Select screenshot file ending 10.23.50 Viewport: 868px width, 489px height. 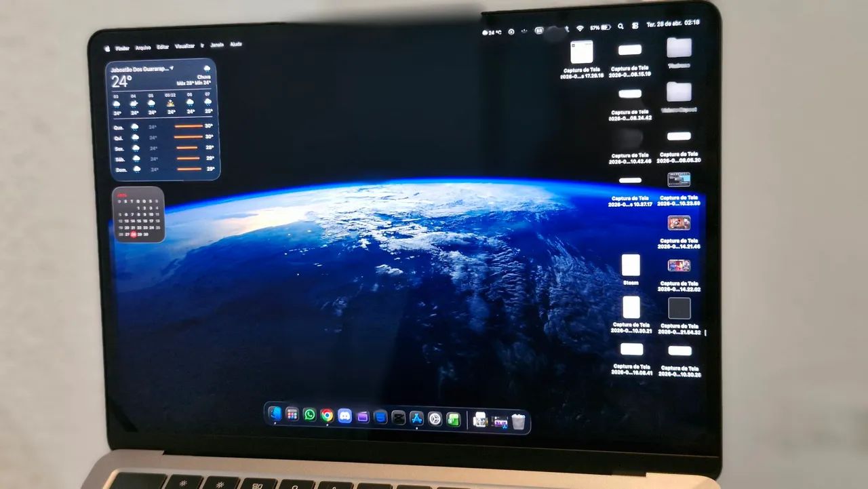pos(679,189)
